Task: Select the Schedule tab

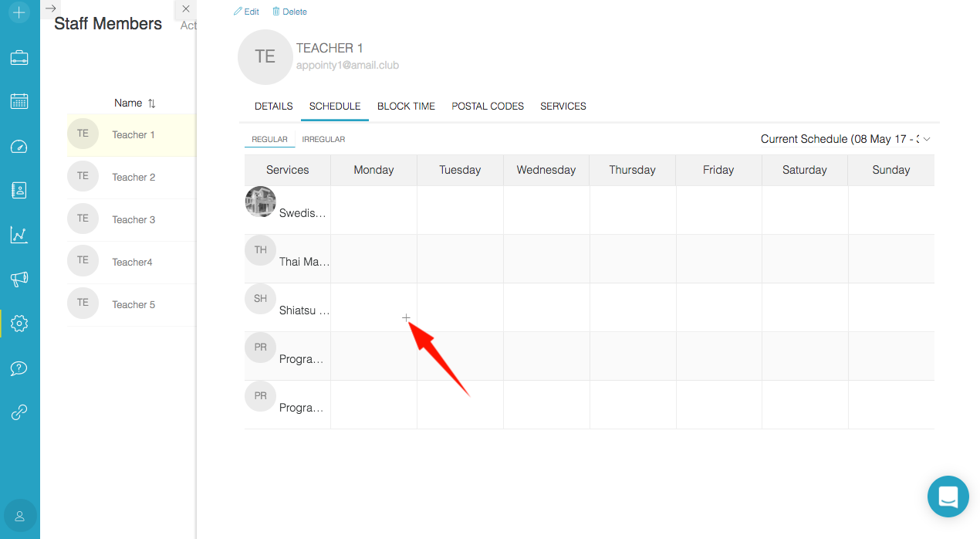Action: tap(335, 107)
